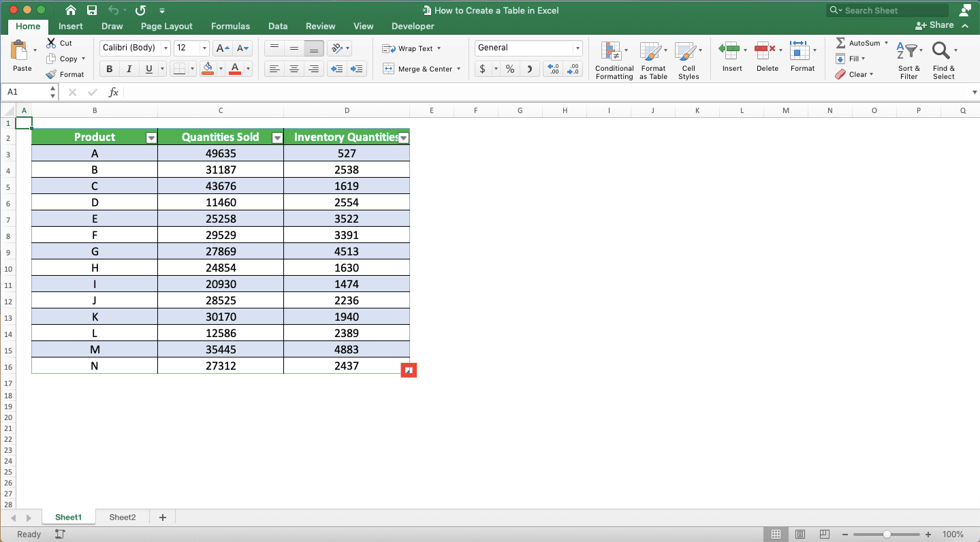Switch to the Data tab
The width and height of the screenshot is (980, 542).
[278, 26]
